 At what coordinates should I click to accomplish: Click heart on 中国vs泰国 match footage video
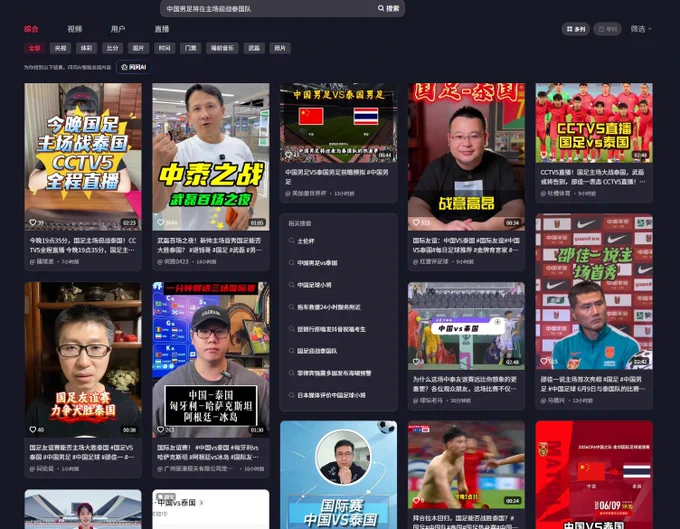pos(416,361)
